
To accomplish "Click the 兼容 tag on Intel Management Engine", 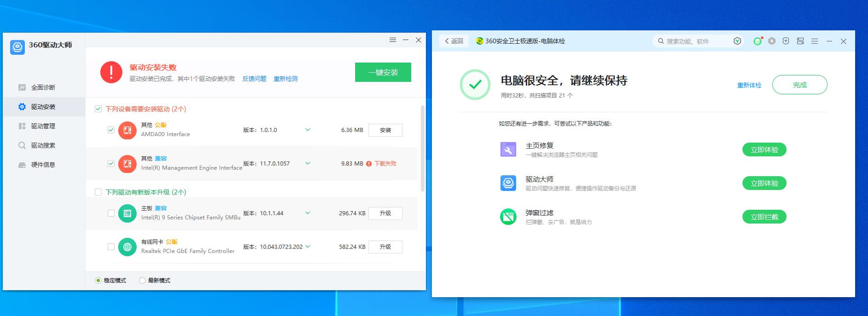I will pos(161,159).
